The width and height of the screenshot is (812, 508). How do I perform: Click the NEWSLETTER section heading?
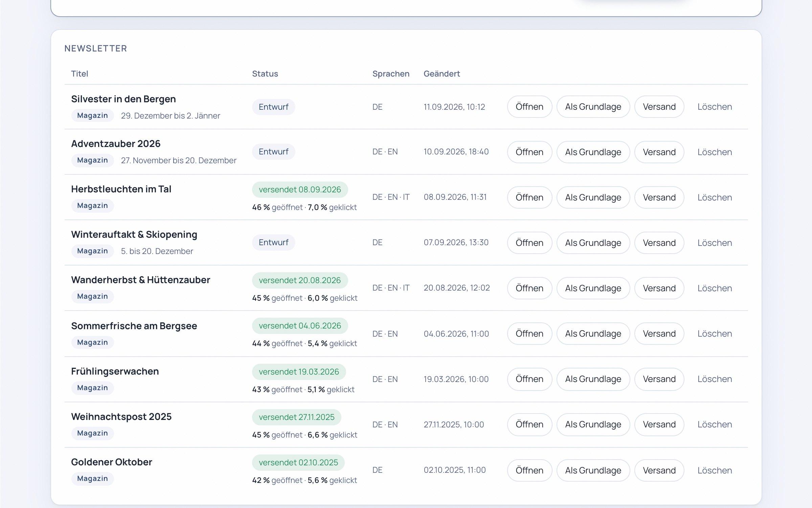point(96,48)
